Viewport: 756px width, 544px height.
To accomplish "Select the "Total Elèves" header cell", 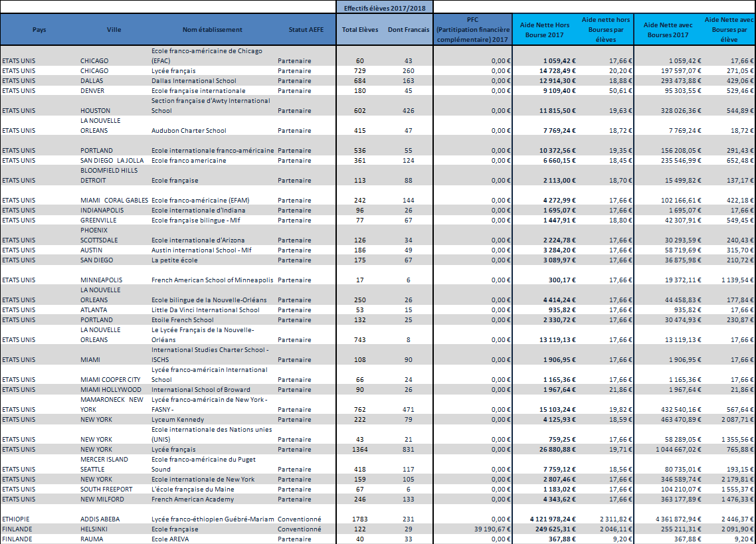I will click(359, 30).
